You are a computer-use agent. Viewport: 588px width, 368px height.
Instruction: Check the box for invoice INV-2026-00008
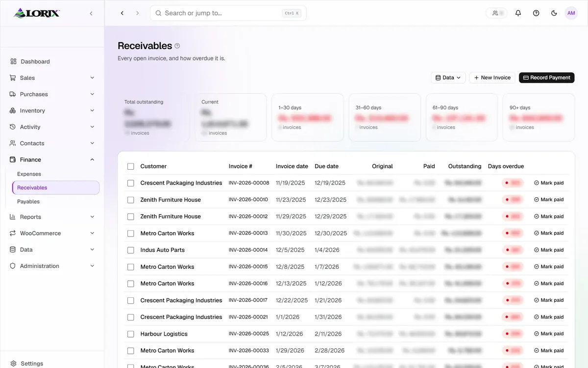[131, 183]
